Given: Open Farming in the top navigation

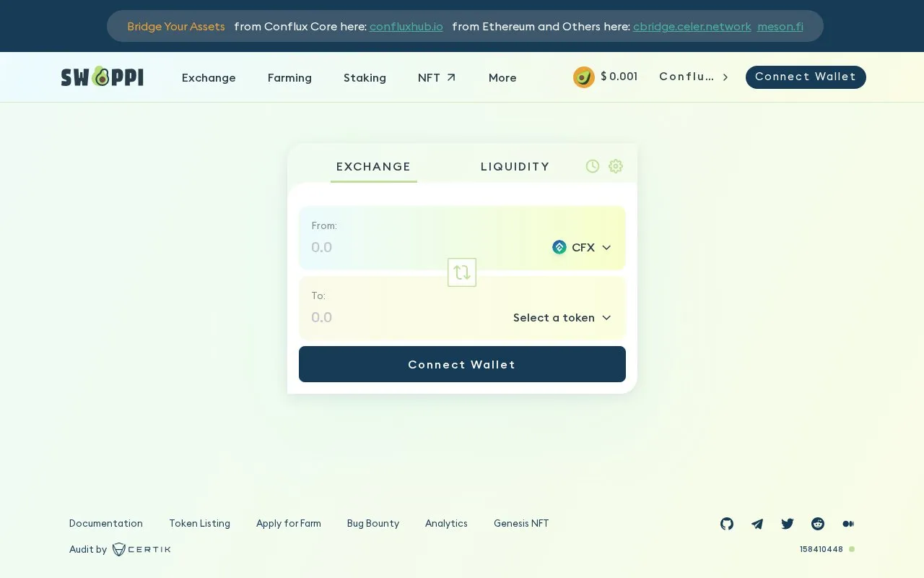Looking at the screenshot, I should 289,77.
